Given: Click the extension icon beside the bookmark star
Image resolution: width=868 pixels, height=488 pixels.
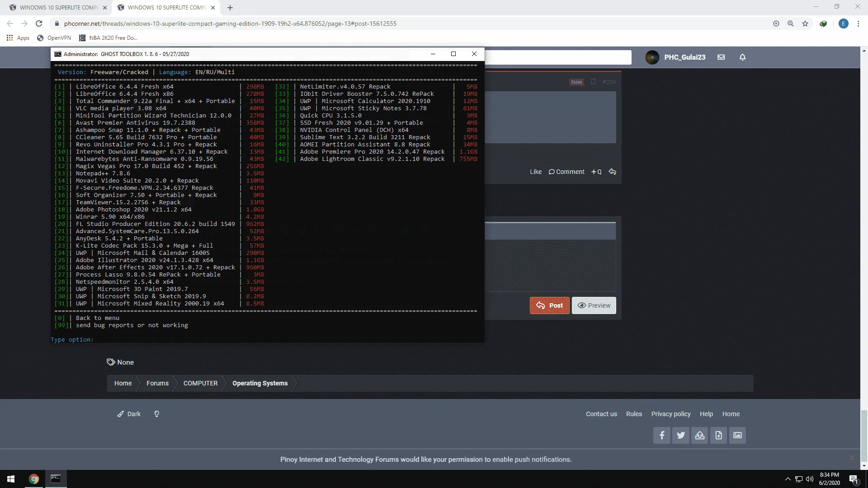Looking at the screenshot, I should (823, 23).
